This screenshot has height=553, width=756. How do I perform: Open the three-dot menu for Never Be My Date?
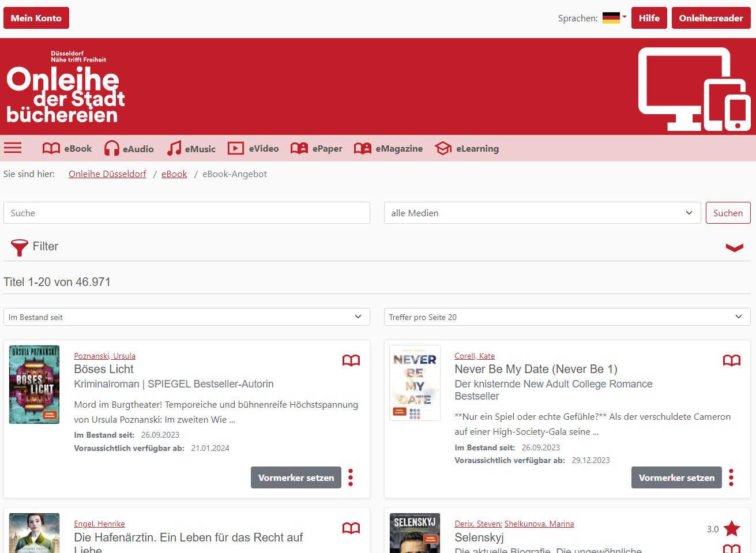pos(731,477)
